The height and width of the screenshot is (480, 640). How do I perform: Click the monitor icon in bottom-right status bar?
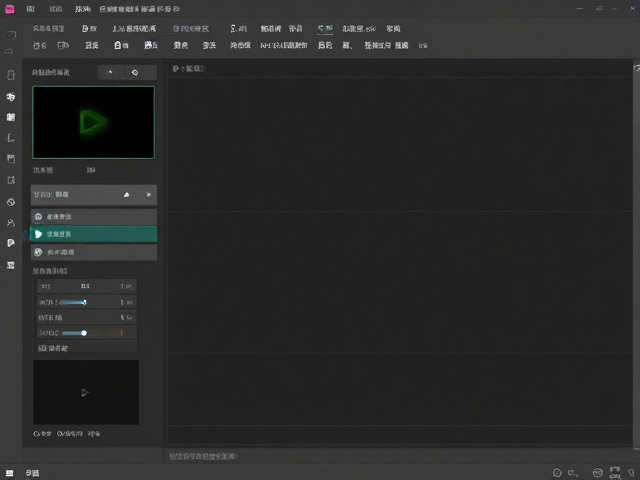[x=615, y=473]
